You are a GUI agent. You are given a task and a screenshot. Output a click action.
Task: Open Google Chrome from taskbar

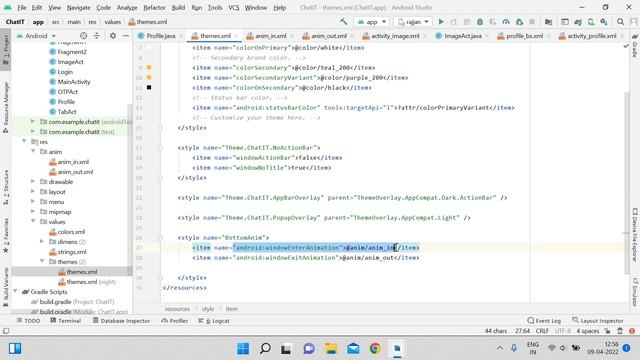pos(375,349)
